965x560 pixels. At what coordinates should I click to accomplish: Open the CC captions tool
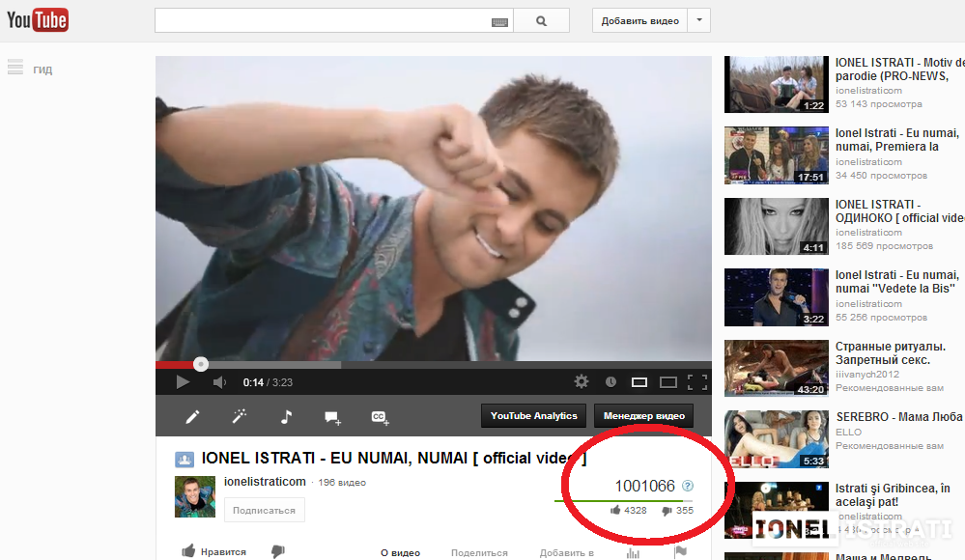[x=380, y=417]
